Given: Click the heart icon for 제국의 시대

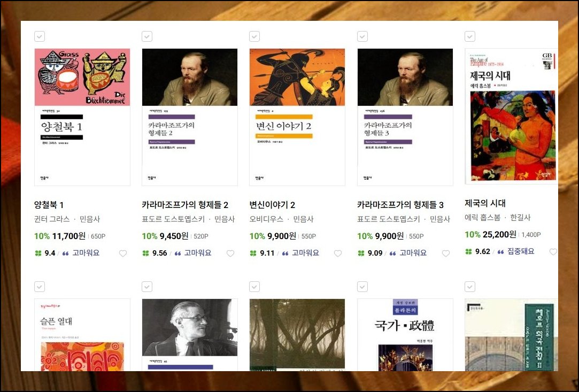Looking at the screenshot, I should coord(553,251).
